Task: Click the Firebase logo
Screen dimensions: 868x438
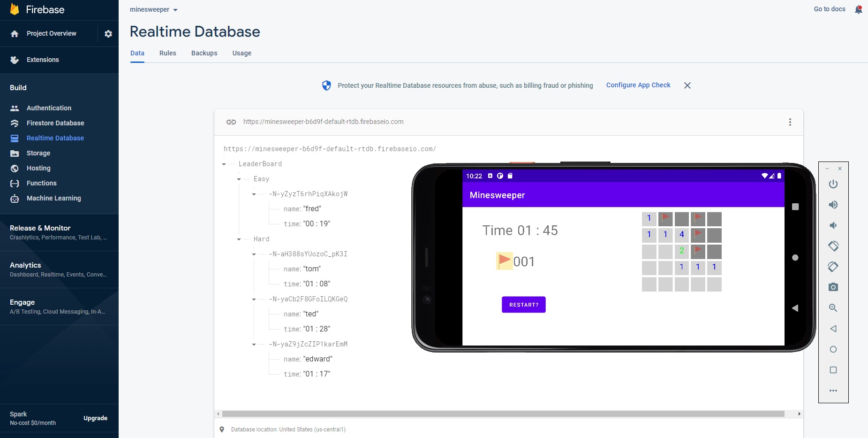Action: [x=37, y=9]
